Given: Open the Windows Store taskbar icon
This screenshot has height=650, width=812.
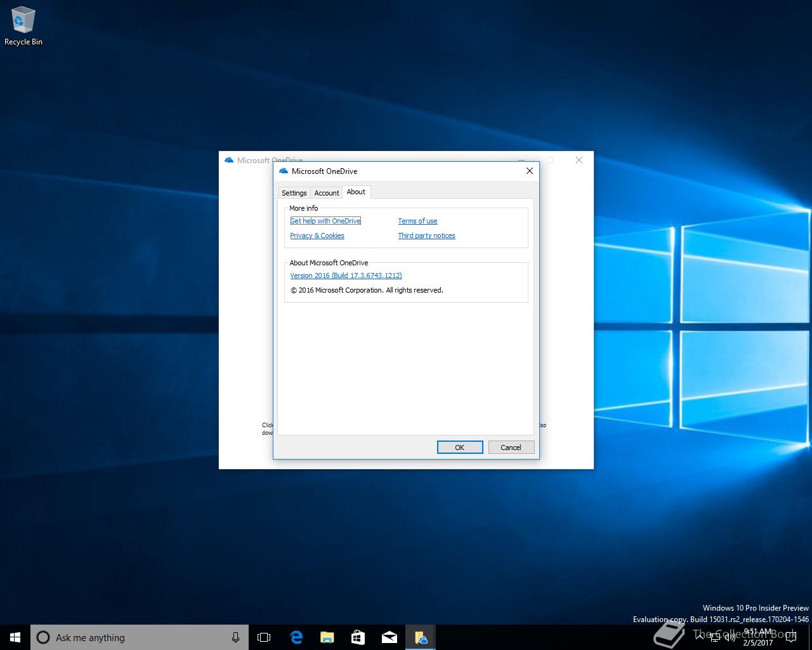Looking at the screenshot, I should point(358,637).
